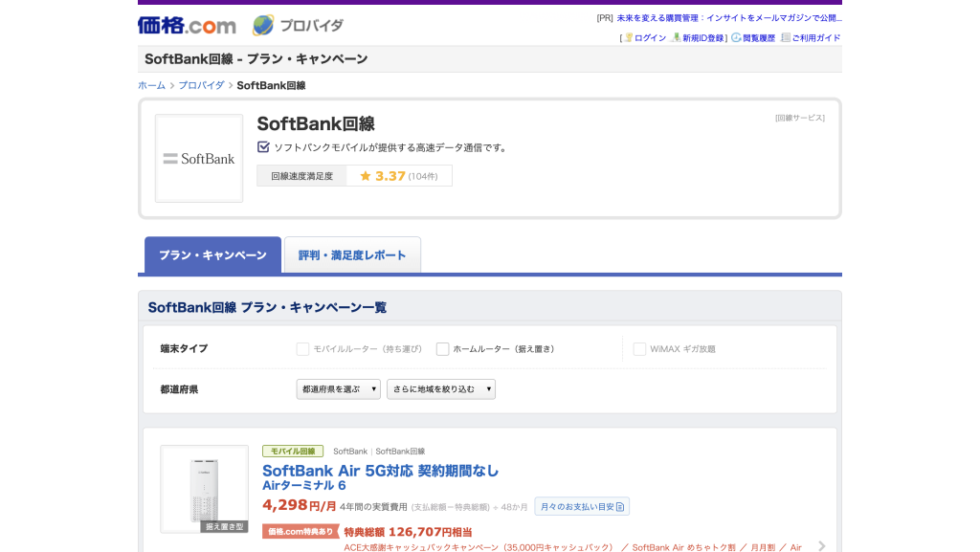Image resolution: width=980 pixels, height=552 pixels.
Task: Click the 据え置き型 label on image
Action: (224, 526)
